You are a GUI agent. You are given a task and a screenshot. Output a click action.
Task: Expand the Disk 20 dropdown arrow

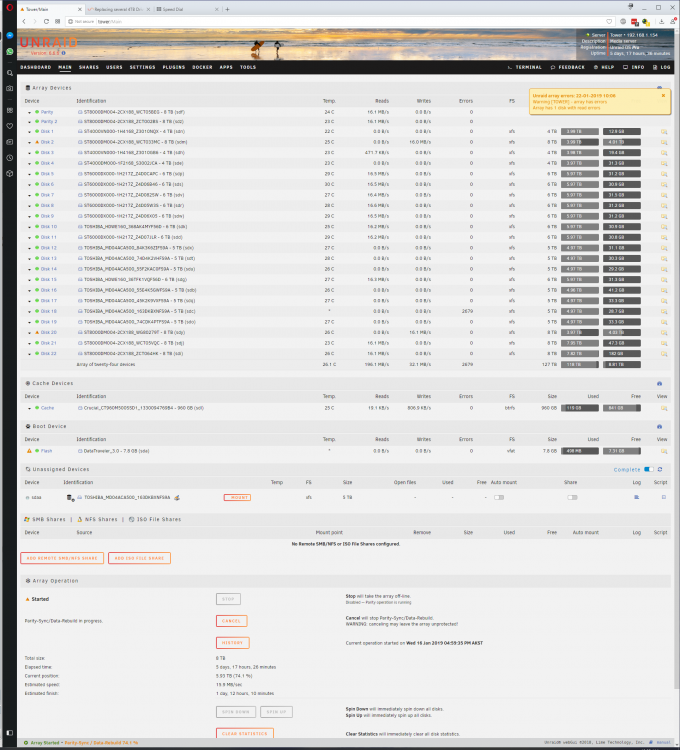click(x=30, y=333)
